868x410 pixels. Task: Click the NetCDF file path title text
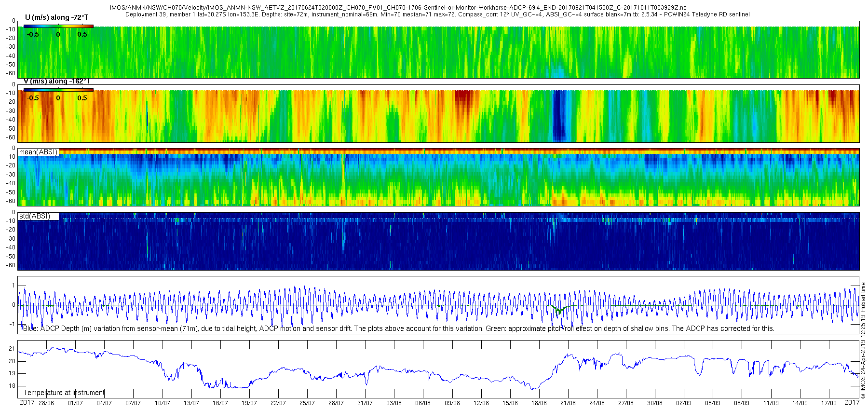tap(398, 8)
